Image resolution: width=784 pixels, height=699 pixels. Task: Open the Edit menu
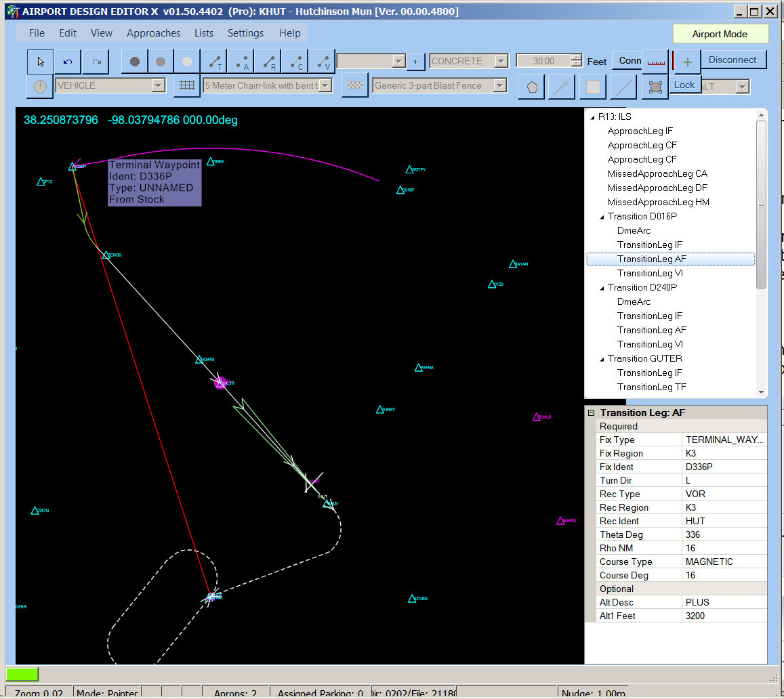tap(68, 33)
